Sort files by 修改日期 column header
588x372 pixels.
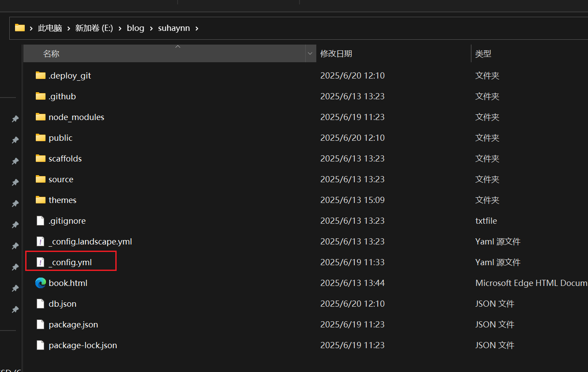336,54
